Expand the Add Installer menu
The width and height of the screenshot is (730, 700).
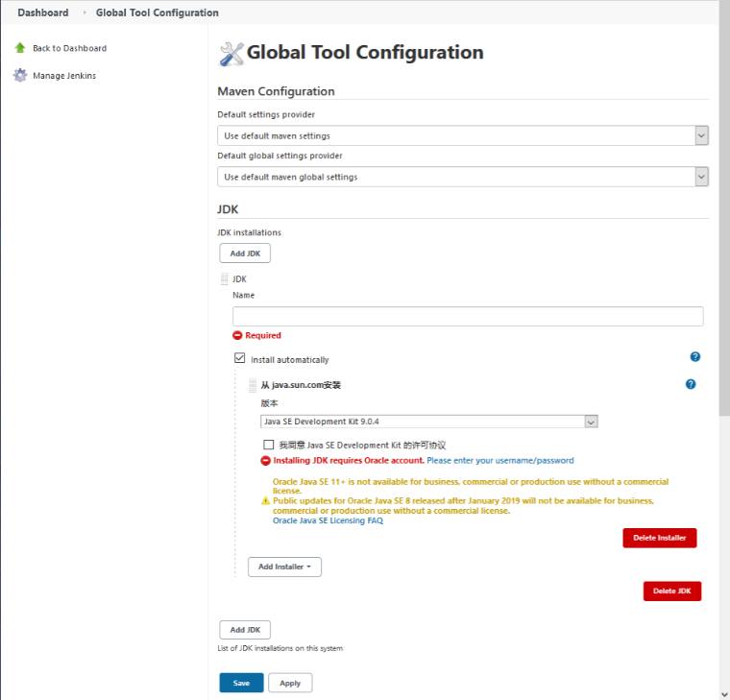(284, 567)
